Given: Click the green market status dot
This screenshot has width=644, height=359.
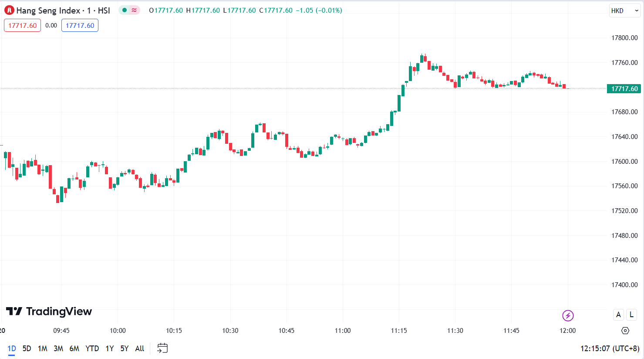Looking at the screenshot, I should pos(125,10).
